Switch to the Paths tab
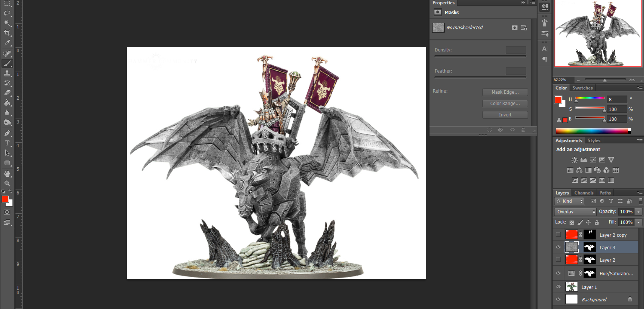This screenshot has width=644, height=309. (605, 193)
